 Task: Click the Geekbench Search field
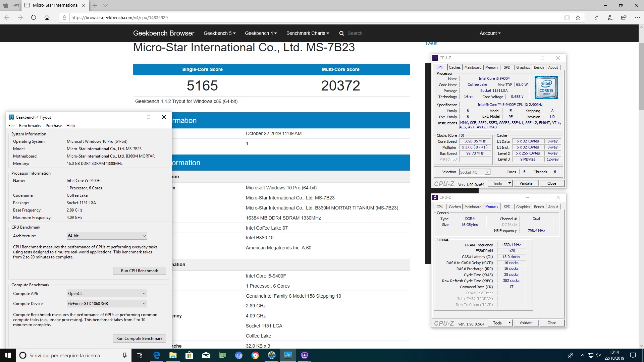[355, 33]
